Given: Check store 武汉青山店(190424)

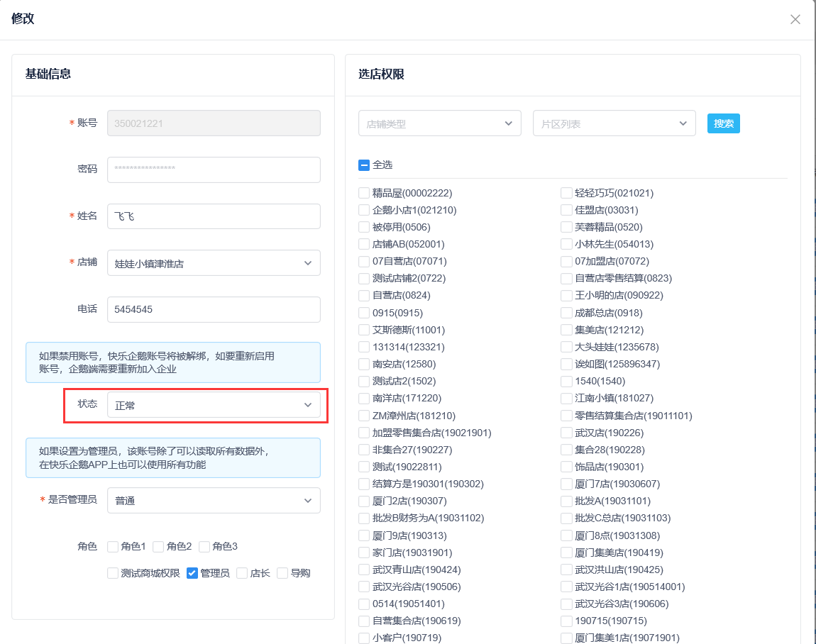Looking at the screenshot, I should (x=364, y=570).
